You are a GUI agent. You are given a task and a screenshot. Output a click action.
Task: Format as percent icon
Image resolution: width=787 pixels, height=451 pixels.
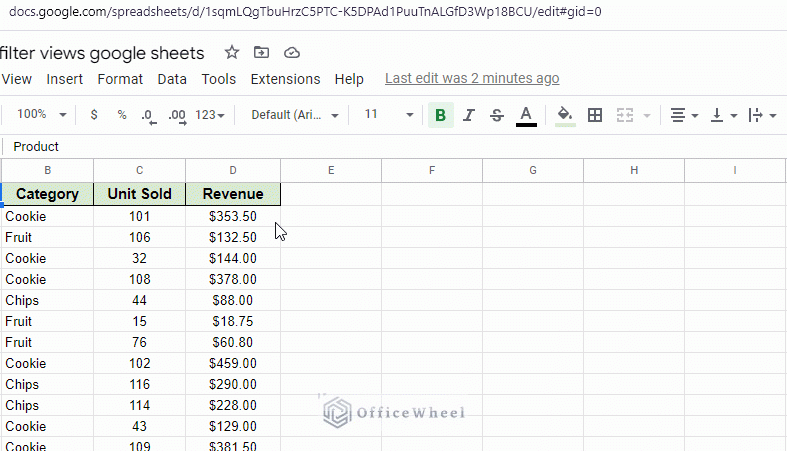pyautogui.click(x=122, y=115)
